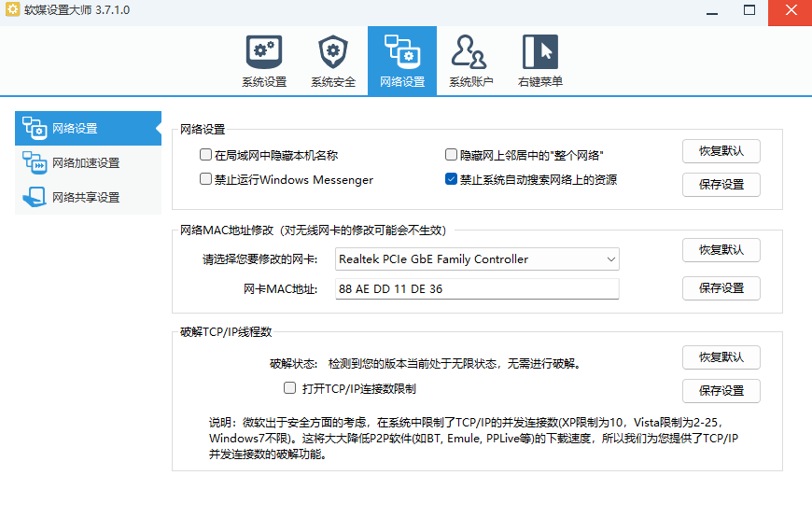Select the 系统安全 shield icon
This screenshot has width=812, height=531.
pyautogui.click(x=333, y=52)
